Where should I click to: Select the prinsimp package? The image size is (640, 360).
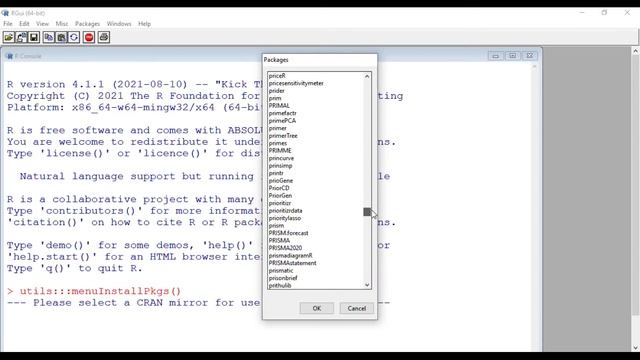(280, 166)
